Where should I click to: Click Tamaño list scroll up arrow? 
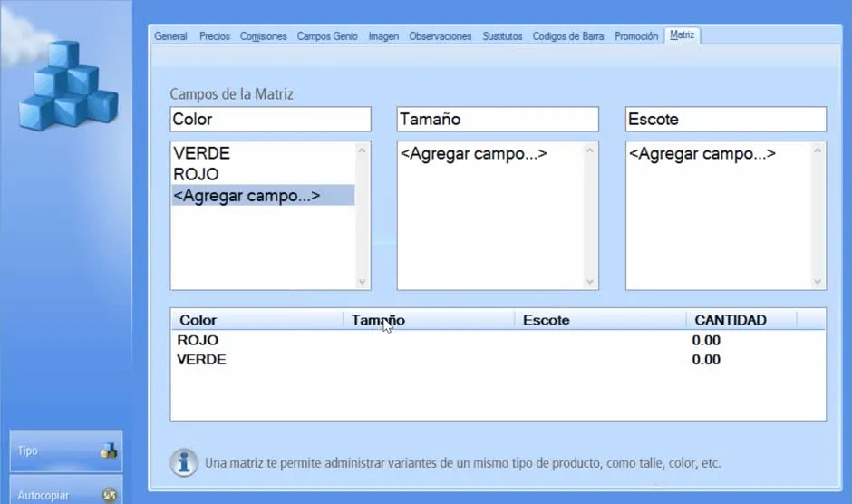click(590, 150)
